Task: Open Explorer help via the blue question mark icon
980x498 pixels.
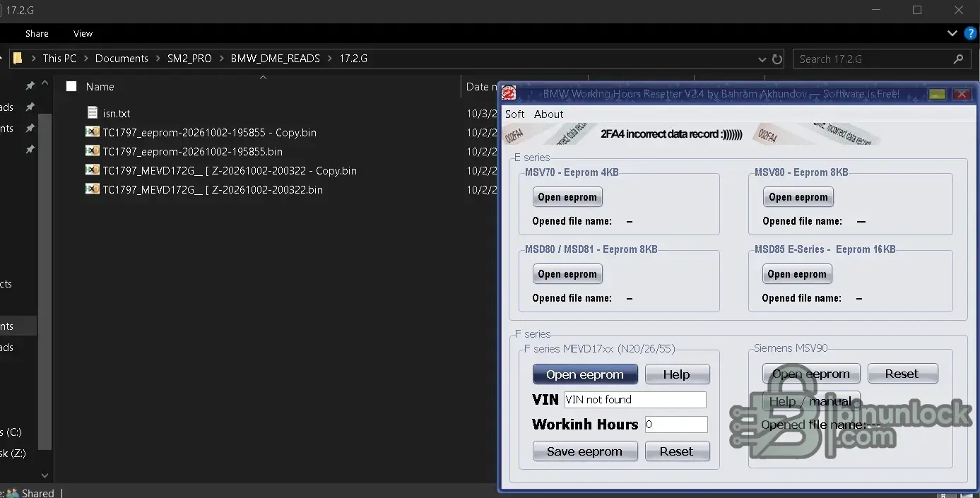Action: pyautogui.click(x=971, y=33)
